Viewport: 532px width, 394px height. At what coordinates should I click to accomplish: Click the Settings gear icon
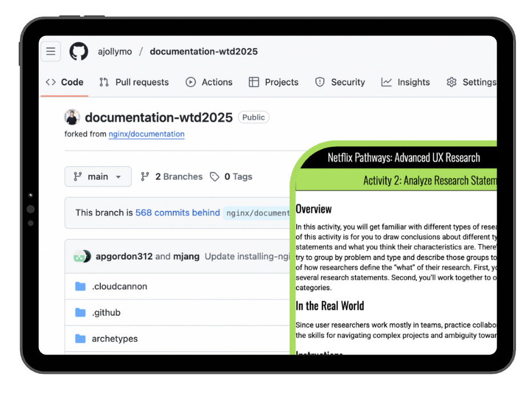point(452,82)
